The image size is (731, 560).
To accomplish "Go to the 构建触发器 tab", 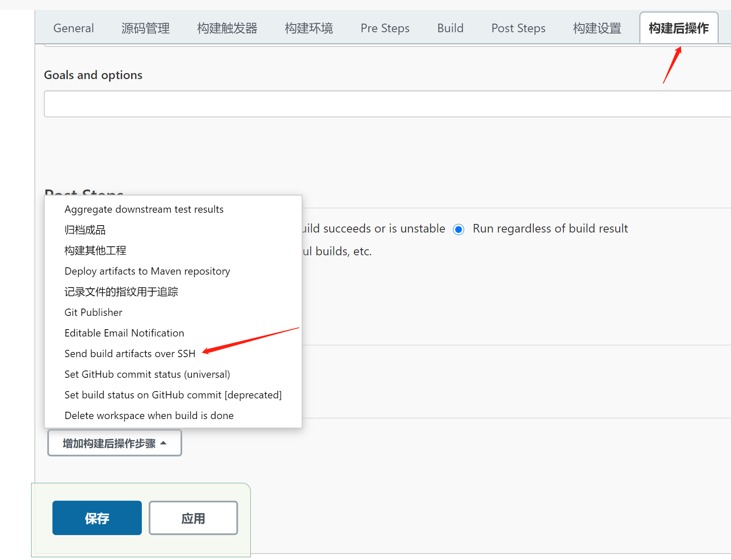I will [227, 28].
